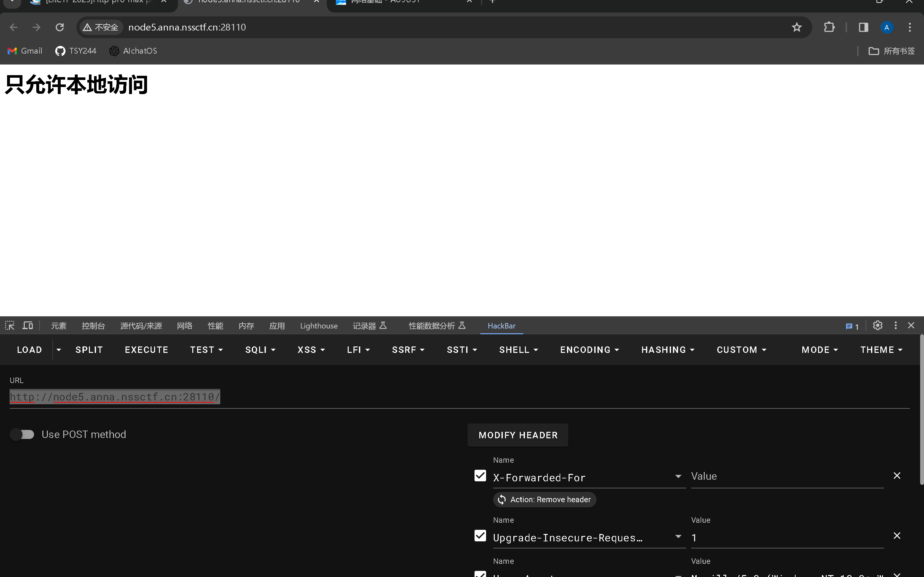Switch to the Lighthouse tab
Screen dimensions: 924x577
pyautogui.click(x=318, y=326)
